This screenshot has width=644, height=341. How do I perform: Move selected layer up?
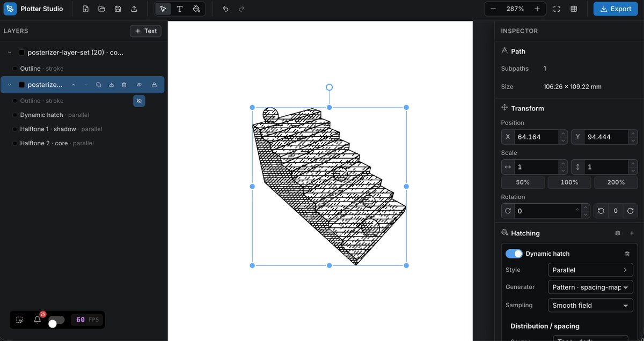(x=74, y=85)
